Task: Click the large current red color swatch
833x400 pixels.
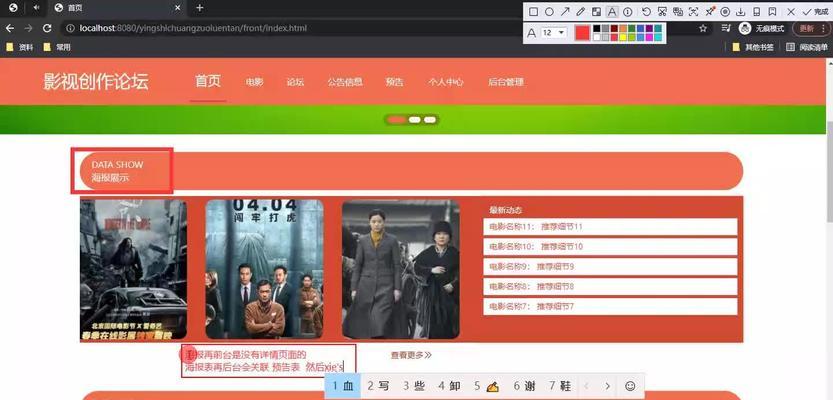Action: click(582, 33)
